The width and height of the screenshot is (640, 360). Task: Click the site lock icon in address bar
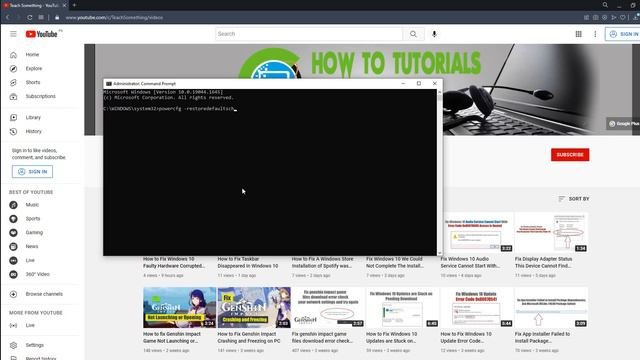(x=57, y=18)
